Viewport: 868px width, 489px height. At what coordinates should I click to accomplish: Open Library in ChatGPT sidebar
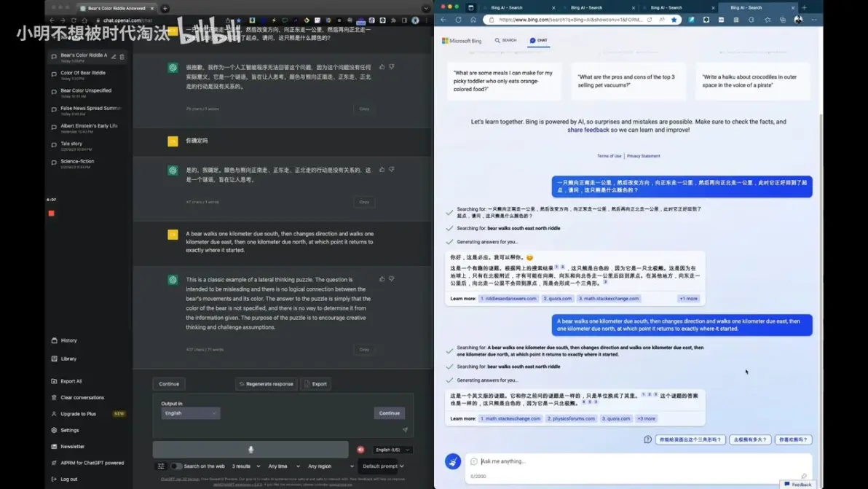point(68,359)
